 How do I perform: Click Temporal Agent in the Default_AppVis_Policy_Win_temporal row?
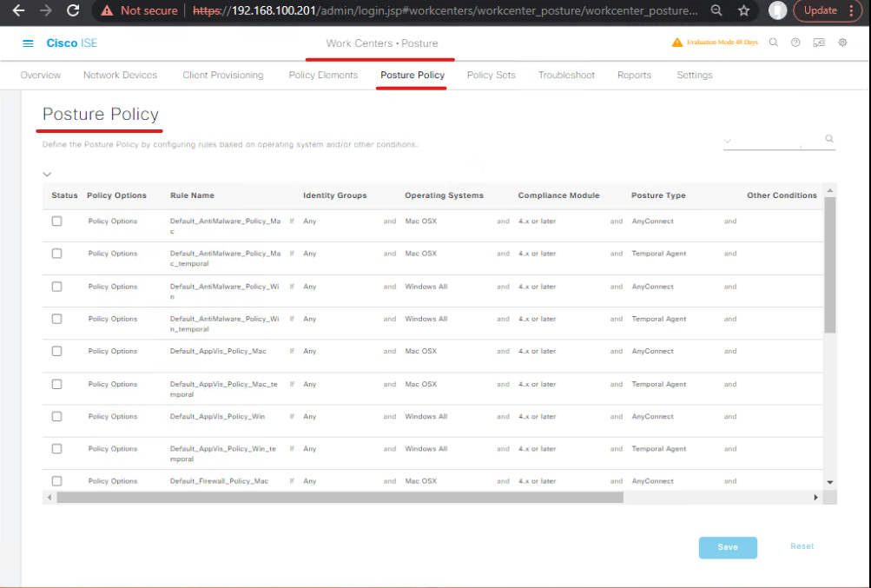point(659,448)
